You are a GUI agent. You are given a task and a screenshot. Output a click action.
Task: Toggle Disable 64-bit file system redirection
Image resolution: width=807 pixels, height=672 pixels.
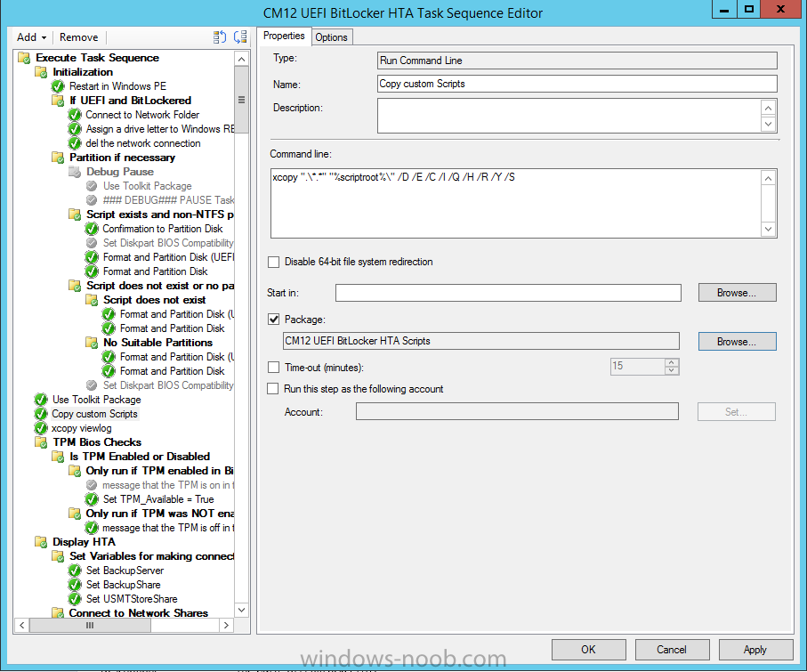point(274,262)
